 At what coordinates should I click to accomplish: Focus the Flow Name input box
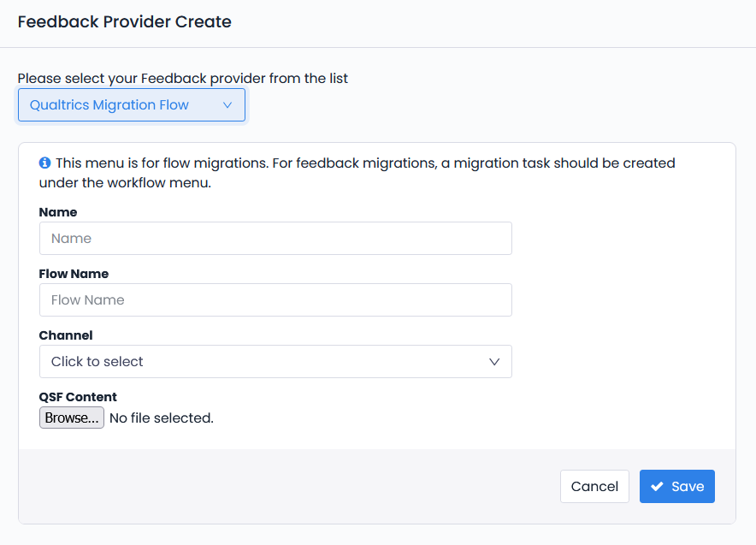[275, 300]
